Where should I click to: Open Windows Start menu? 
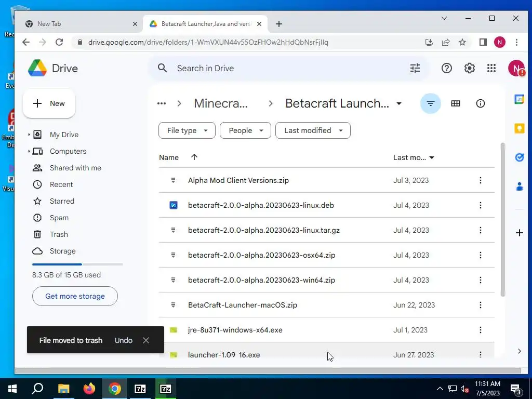point(12,389)
